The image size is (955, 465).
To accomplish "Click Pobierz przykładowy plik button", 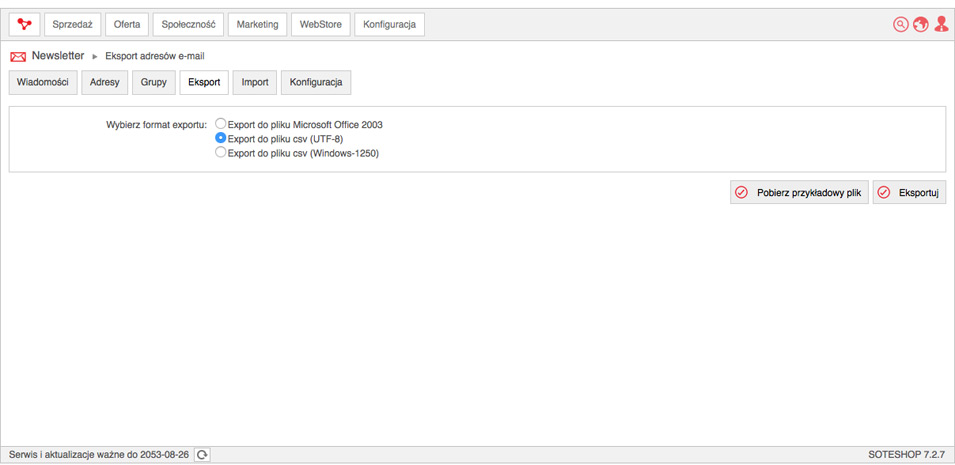I will click(x=799, y=192).
